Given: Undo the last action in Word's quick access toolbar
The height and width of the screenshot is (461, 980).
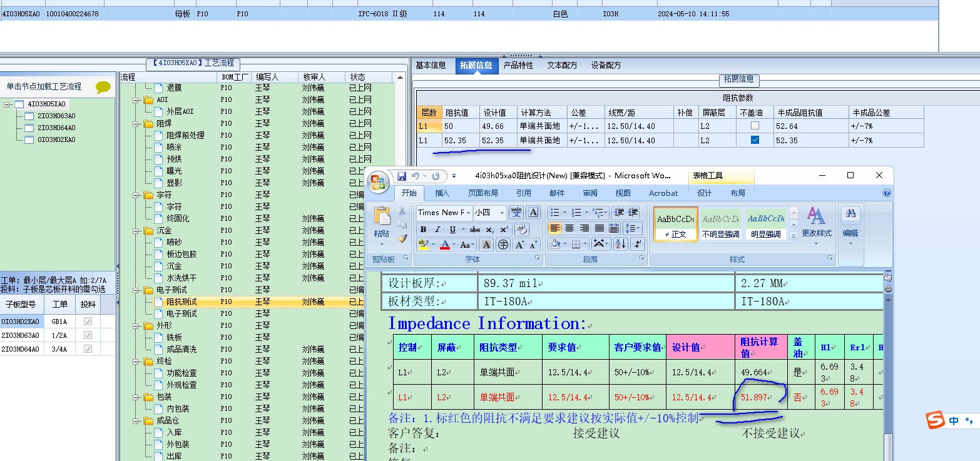Looking at the screenshot, I should coord(416,176).
